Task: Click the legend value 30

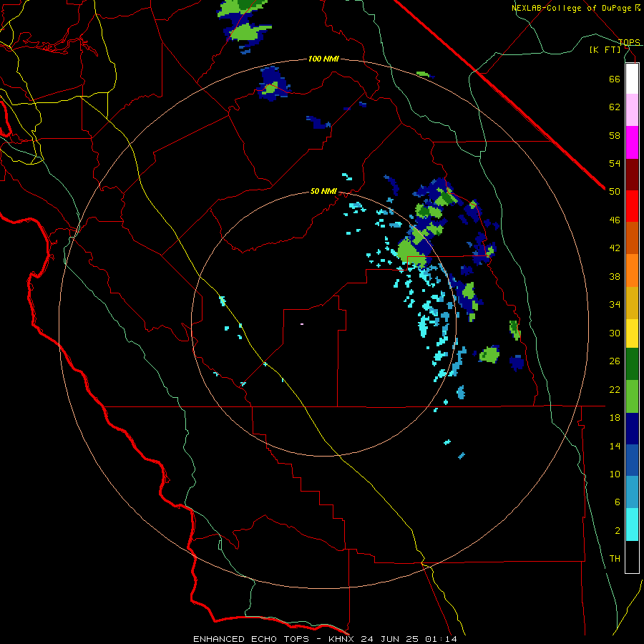Action: tap(615, 333)
